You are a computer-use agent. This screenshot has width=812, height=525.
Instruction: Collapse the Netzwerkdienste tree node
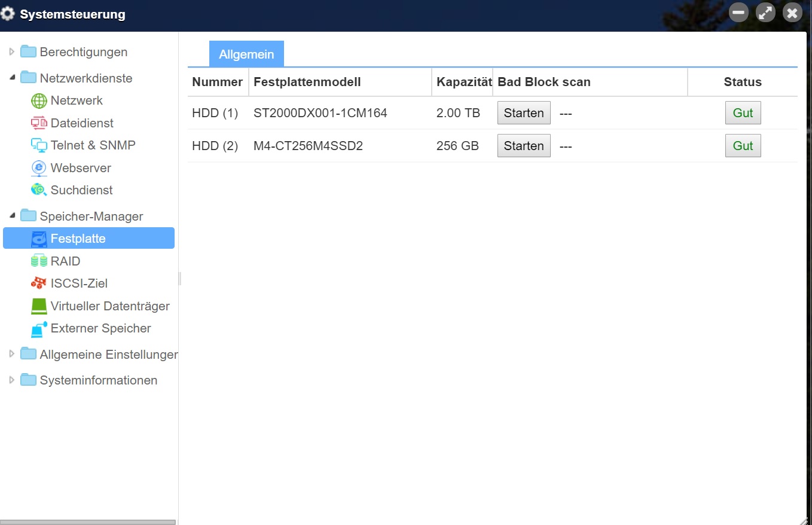pos(13,78)
